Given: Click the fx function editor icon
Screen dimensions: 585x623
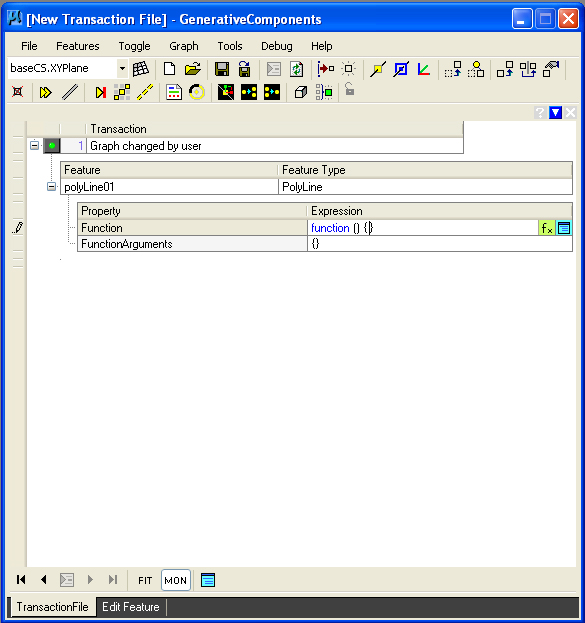Looking at the screenshot, I should [x=547, y=228].
